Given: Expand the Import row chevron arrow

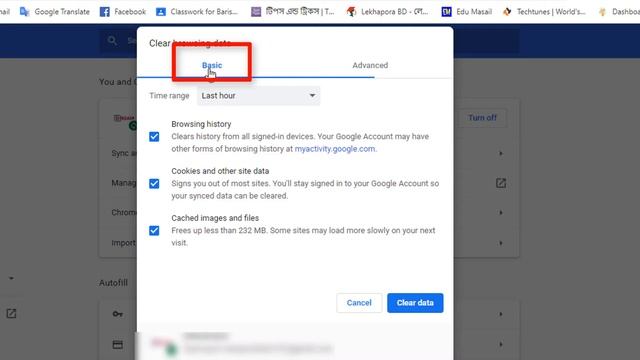Looking at the screenshot, I should coord(501,243).
